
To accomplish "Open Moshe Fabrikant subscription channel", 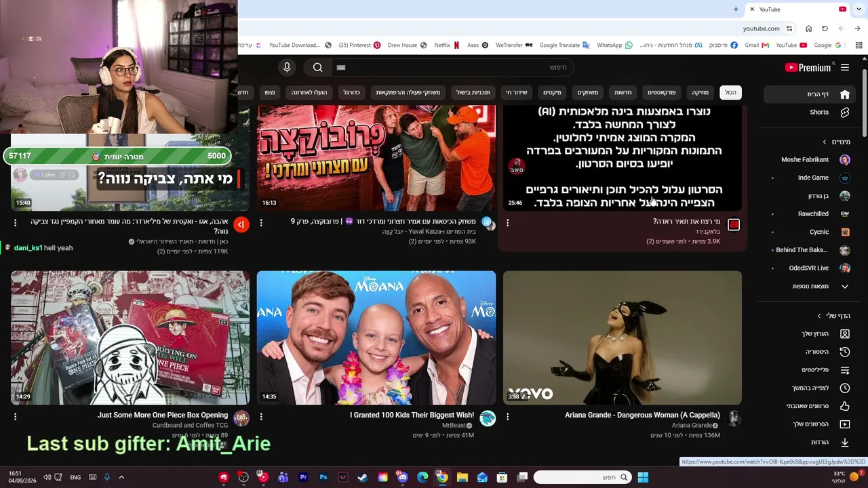I will 811,160.
